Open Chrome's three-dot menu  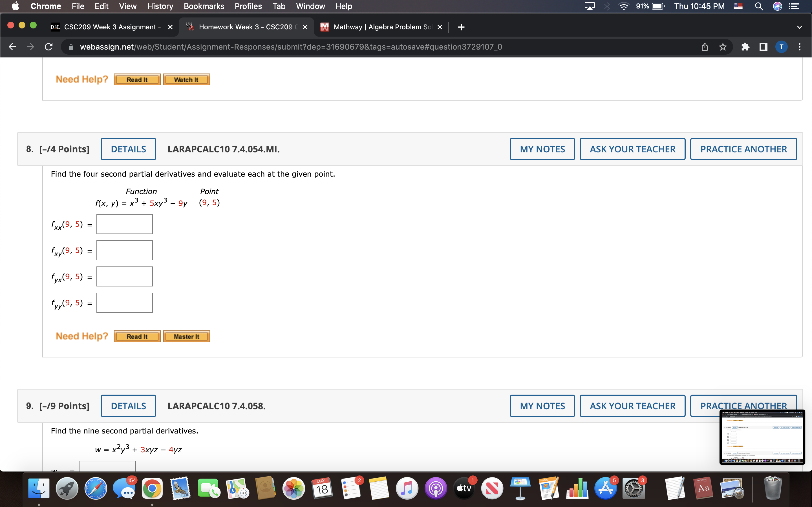[x=800, y=46]
